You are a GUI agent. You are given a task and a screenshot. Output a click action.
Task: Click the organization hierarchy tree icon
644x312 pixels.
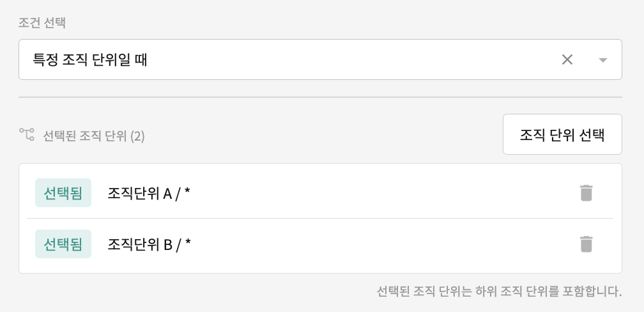(27, 134)
